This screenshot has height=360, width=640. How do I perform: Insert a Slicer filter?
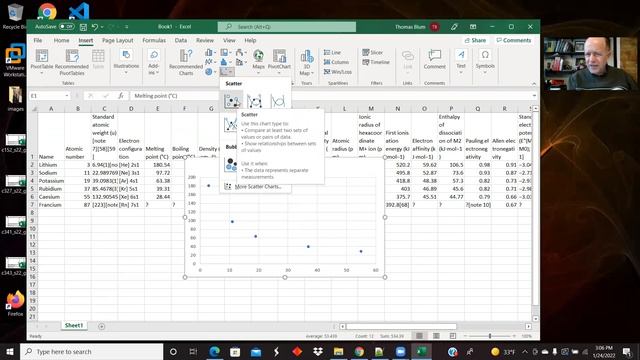pos(373,53)
